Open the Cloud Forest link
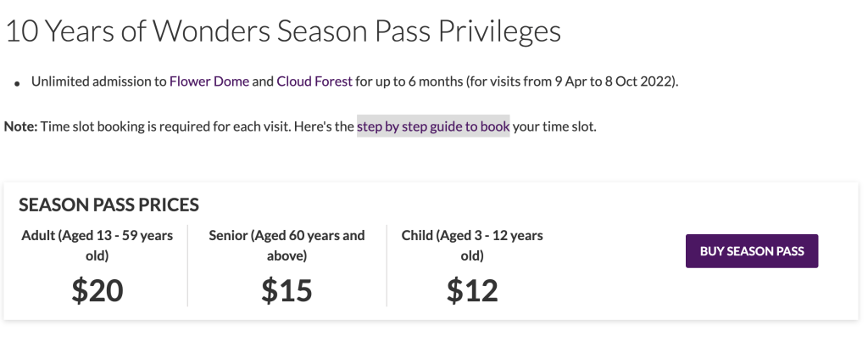This screenshot has width=868, height=342. (x=314, y=82)
